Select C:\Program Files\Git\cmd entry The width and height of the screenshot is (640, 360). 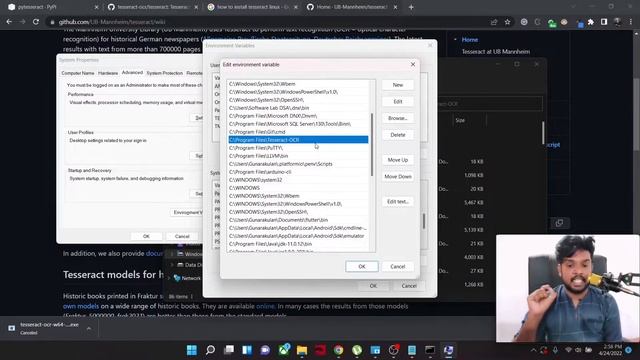click(x=298, y=132)
